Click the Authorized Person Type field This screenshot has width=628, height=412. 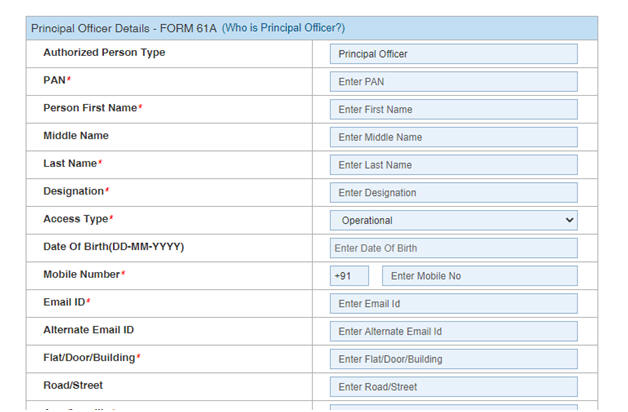coord(453,54)
